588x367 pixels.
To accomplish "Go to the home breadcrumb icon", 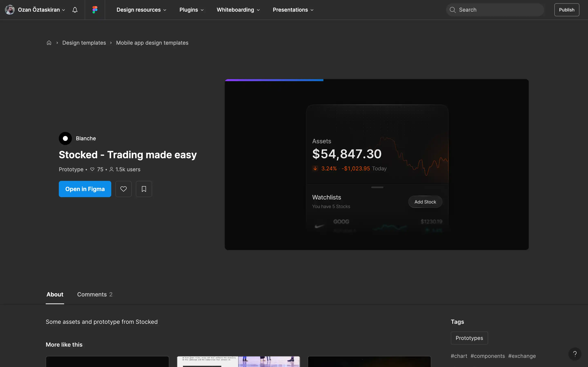I will click(49, 43).
